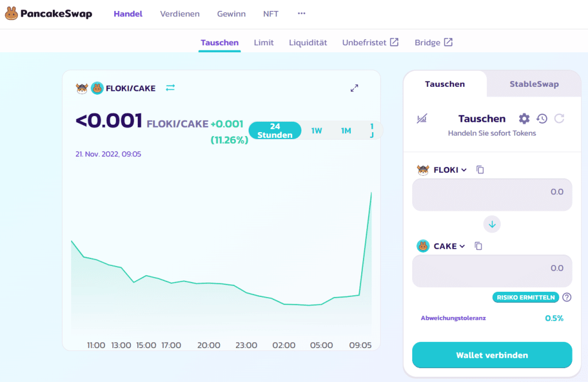Open the three-dots more menu
This screenshot has width=588, height=382.
pos(301,14)
